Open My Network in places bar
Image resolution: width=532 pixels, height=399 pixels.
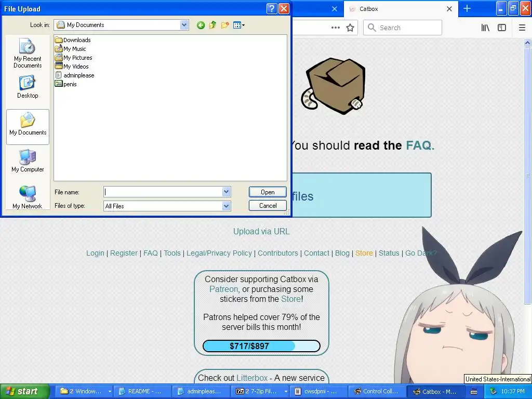[x=28, y=197]
